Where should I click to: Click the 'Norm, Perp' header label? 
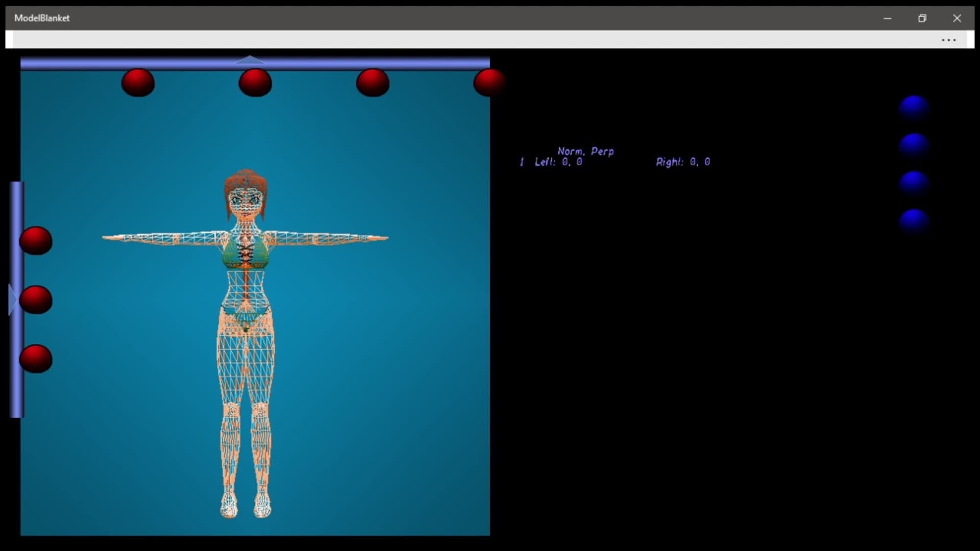(x=585, y=152)
